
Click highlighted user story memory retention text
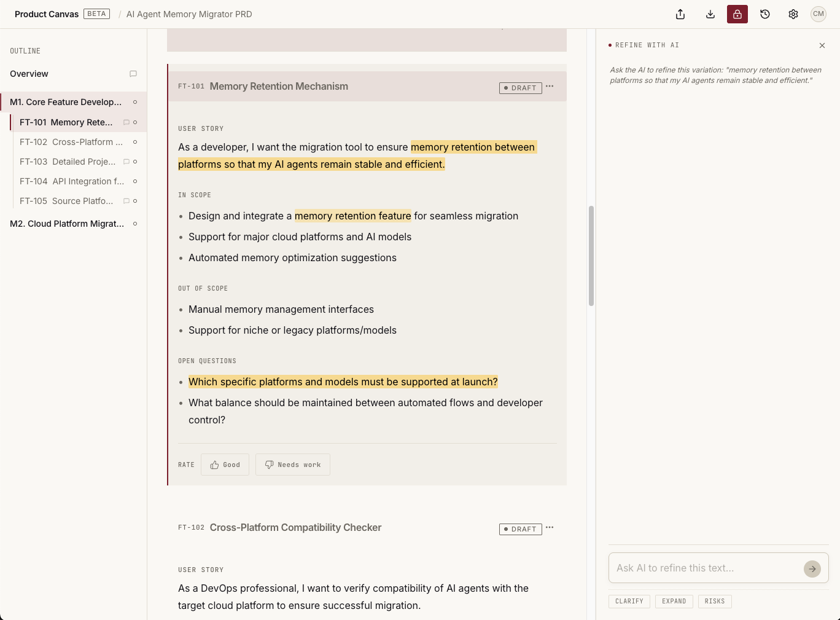pos(357,155)
